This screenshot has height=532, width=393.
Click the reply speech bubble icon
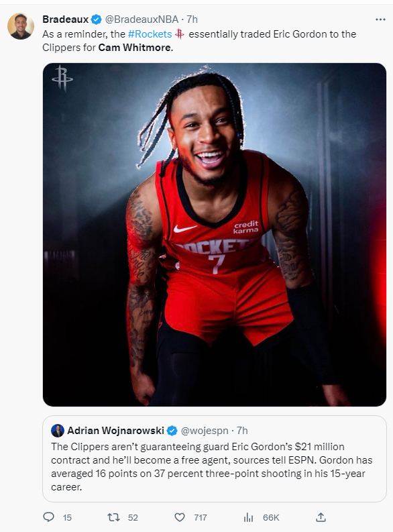click(x=49, y=517)
